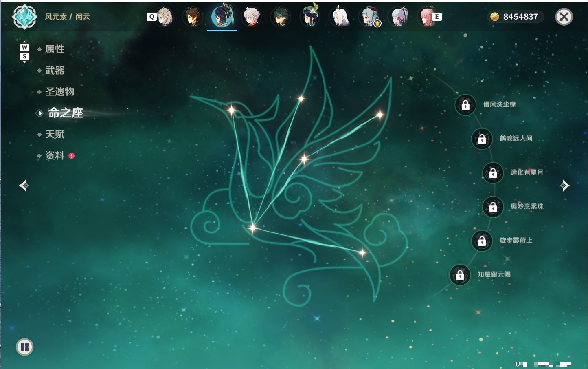Open the locked constellation 造化有星月
Image resolution: width=588 pixels, height=369 pixels.
tap(493, 172)
